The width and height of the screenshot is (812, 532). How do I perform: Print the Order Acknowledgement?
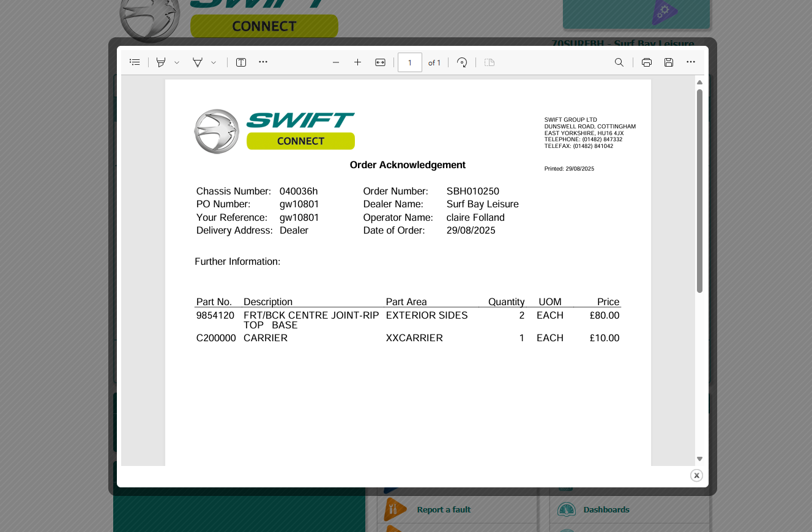tap(647, 62)
